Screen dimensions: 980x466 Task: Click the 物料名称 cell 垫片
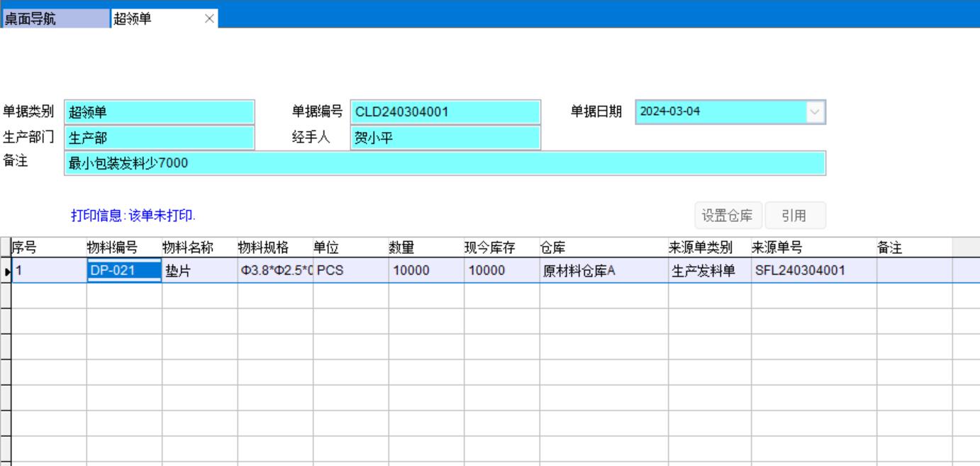(199, 270)
